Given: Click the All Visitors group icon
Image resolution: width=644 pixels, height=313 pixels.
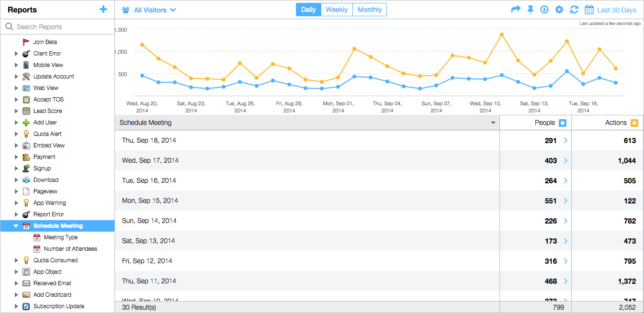Looking at the screenshot, I should pos(124,9).
